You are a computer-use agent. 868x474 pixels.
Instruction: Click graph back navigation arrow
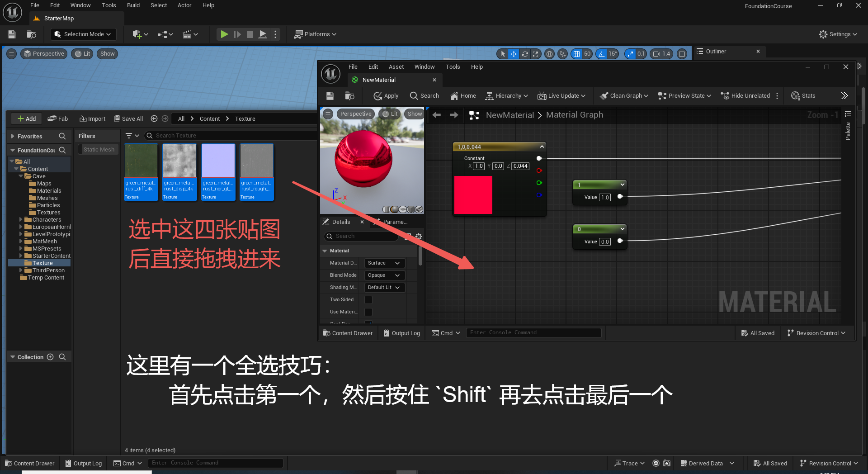[x=436, y=115]
